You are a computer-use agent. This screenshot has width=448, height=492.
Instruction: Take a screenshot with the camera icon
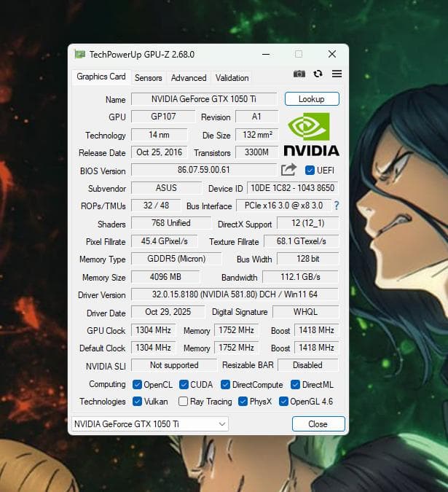click(299, 74)
